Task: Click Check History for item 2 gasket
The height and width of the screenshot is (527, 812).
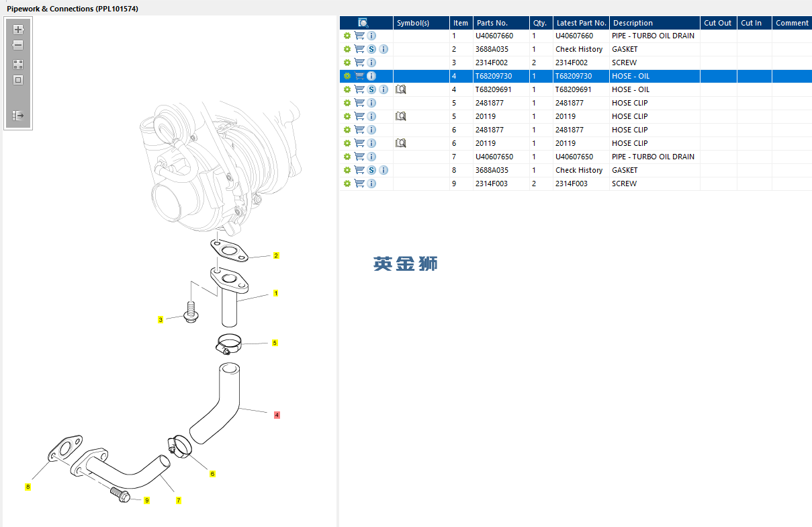Action: point(579,49)
